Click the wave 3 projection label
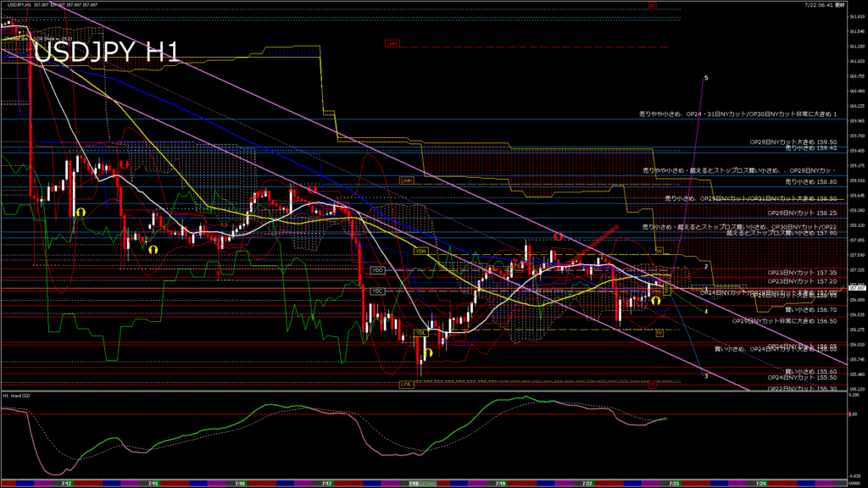Screen dimensions: 868x488 pos(706,374)
